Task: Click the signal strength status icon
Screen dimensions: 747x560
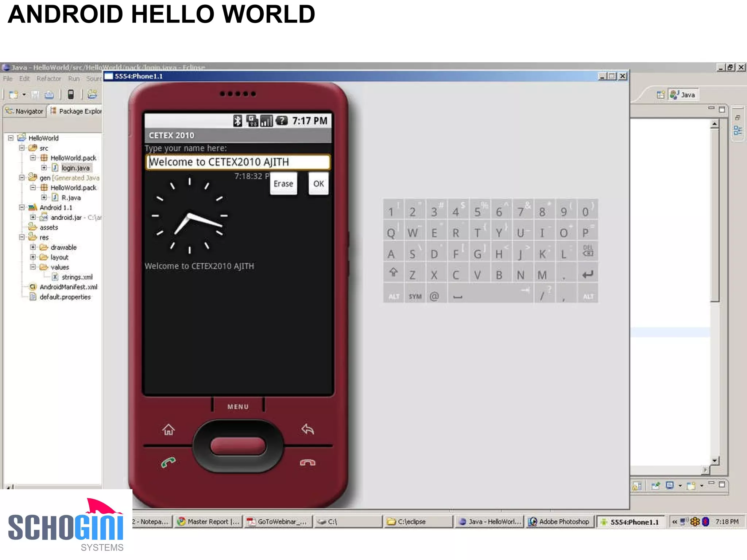Action: pos(266,121)
